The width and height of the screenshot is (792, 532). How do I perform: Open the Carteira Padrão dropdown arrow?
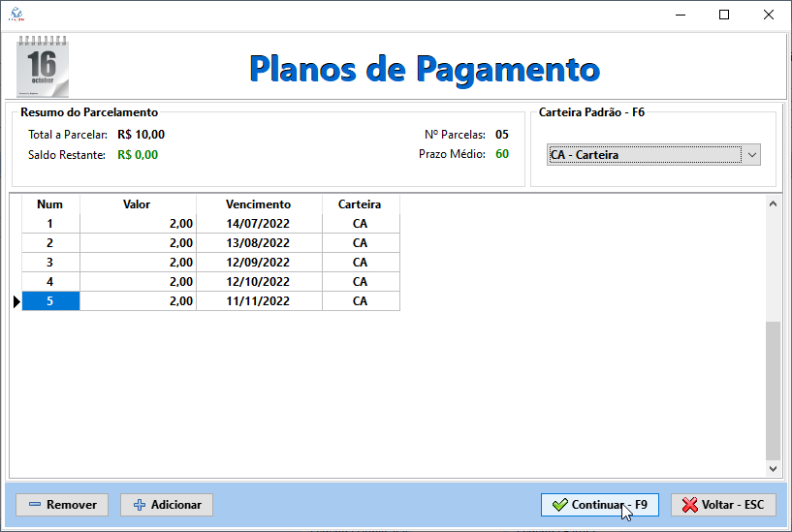[751, 155]
